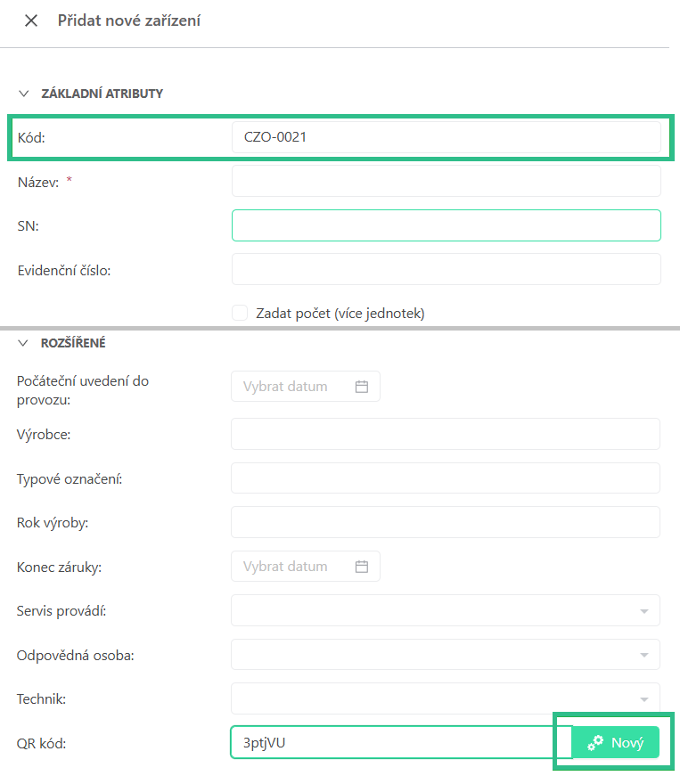Collapse the Rozšířené section

24,343
